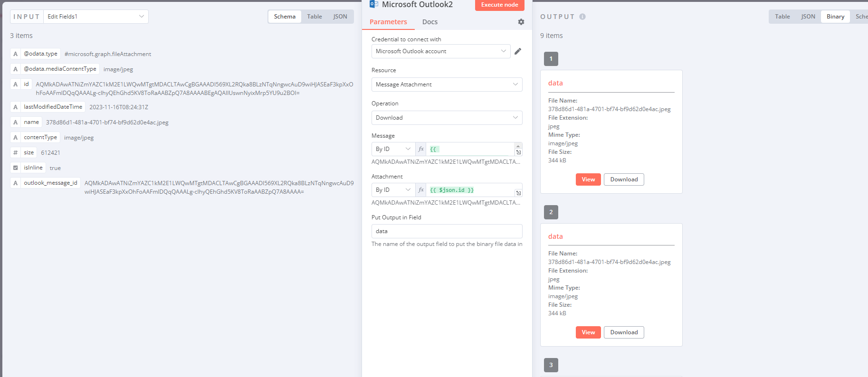Click the Put Output in Field input

tap(447, 231)
